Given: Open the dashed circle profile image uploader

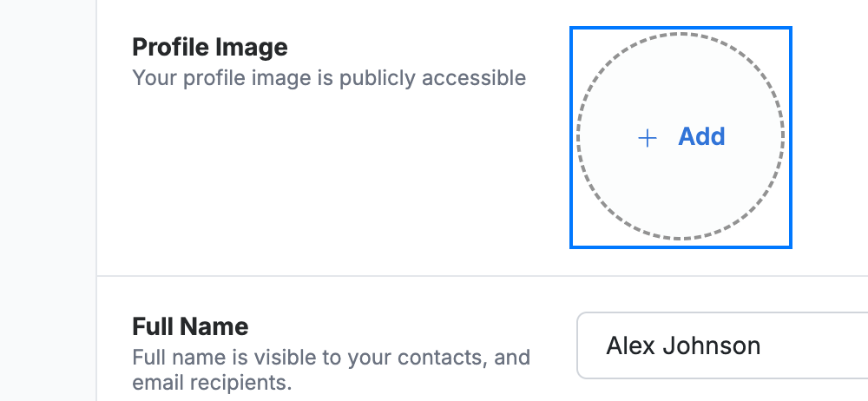Looking at the screenshot, I should tap(681, 137).
